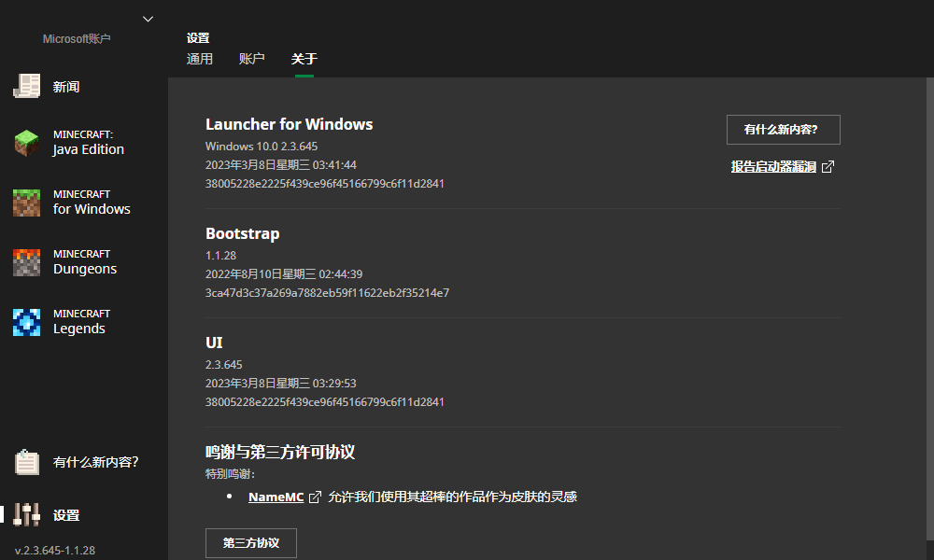934x560 pixels.
Task: Click the Bootstrap heading
Action: pyautogui.click(x=243, y=234)
